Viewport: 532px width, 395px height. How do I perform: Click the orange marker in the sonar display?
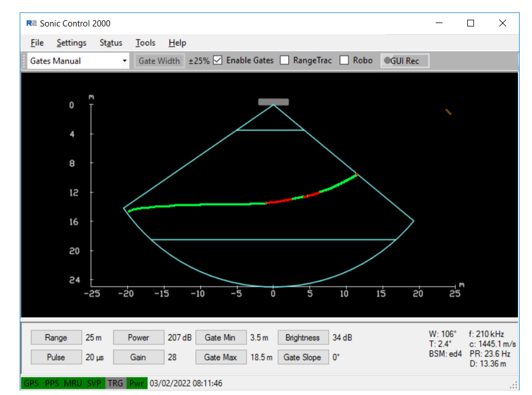448,112
